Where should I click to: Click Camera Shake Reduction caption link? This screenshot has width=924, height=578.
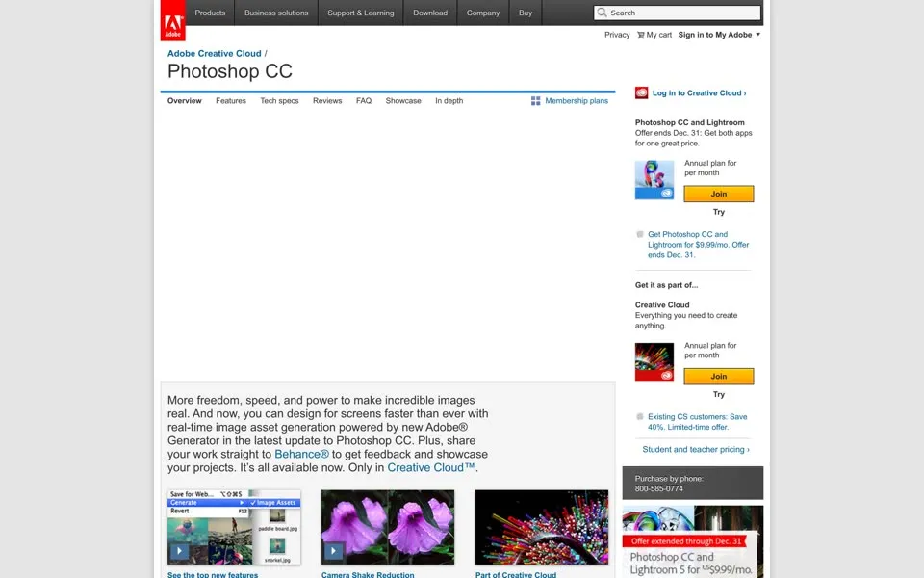(368, 574)
